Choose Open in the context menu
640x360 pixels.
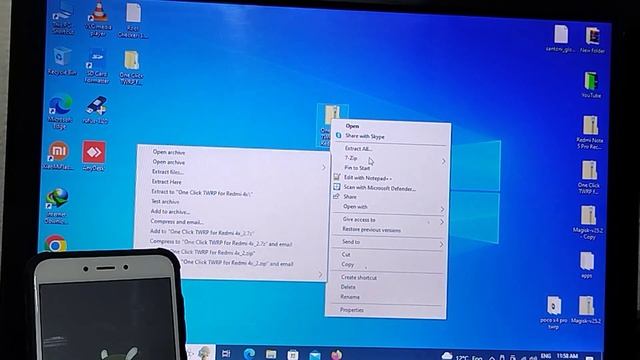pos(352,126)
